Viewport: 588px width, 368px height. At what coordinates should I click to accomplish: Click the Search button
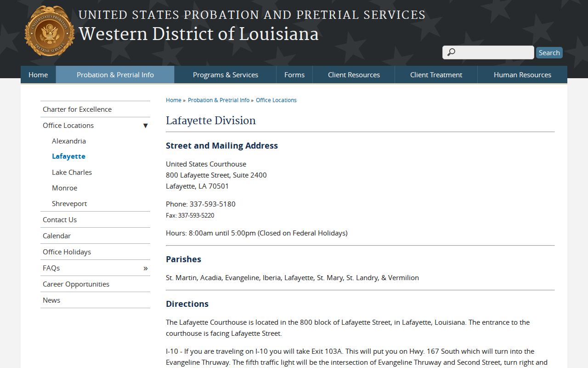tap(549, 52)
